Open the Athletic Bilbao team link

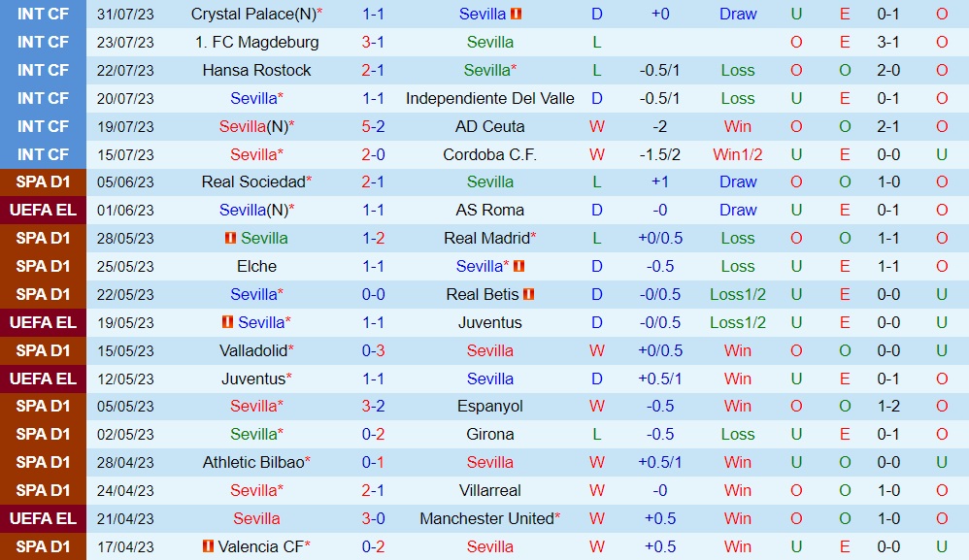click(x=252, y=462)
